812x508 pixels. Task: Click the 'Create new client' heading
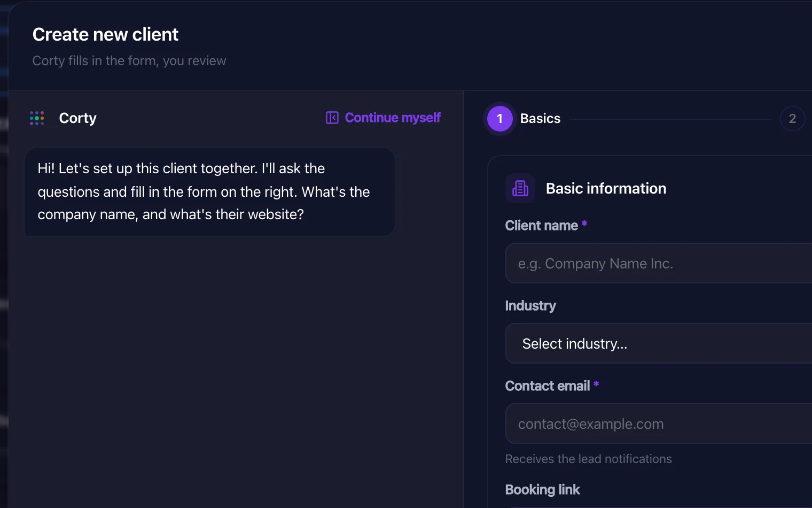click(x=105, y=34)
